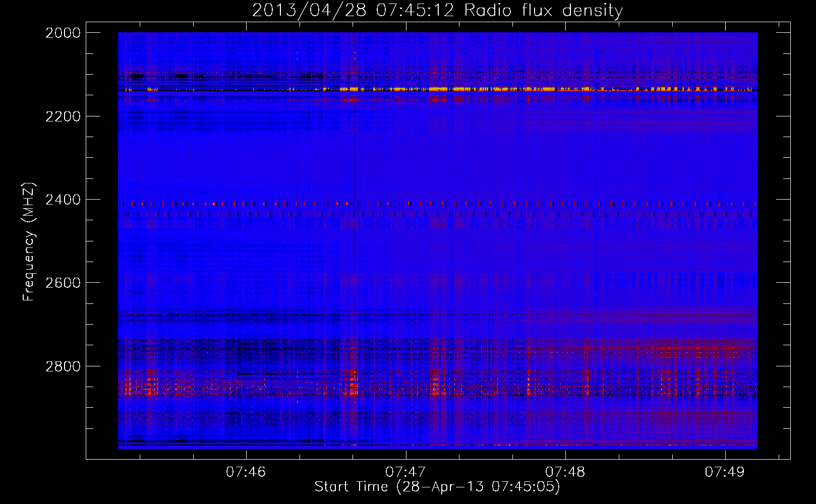
Task: Click the 2000 frequency tick label
Action: 63,33
